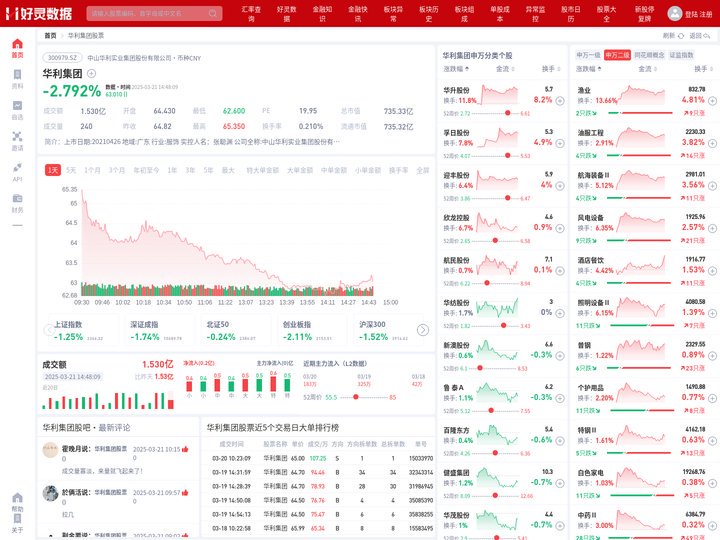Show previous index cards with left arrow

coord(49,330)
